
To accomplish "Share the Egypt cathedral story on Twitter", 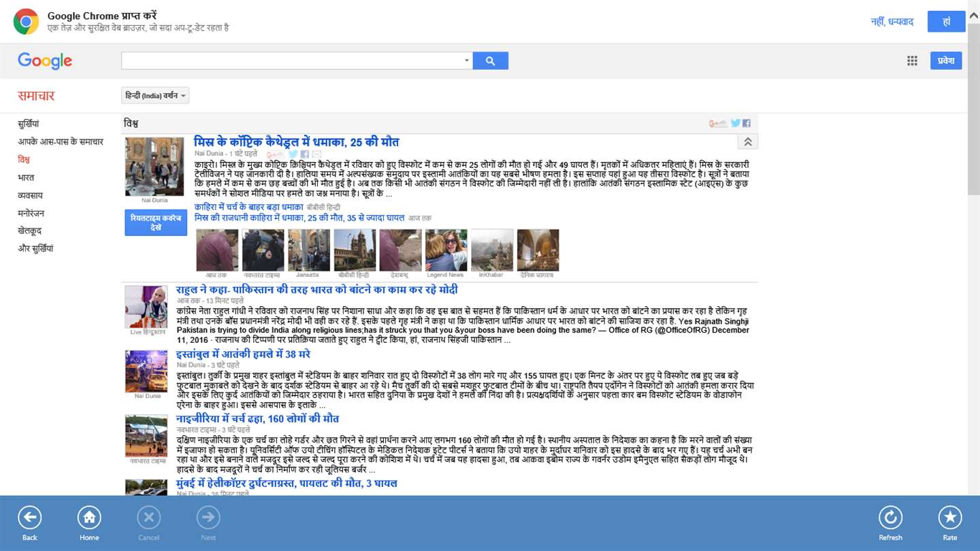I will (293, 154).
